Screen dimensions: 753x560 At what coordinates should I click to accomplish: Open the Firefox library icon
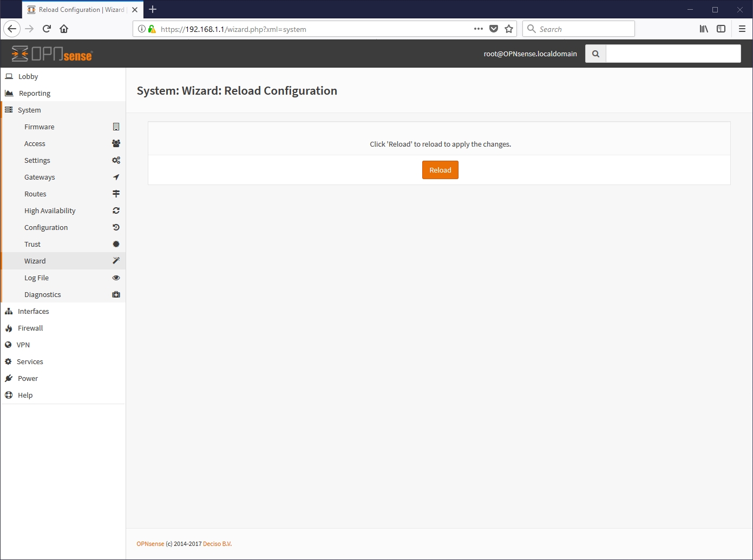tap(704, 29)
